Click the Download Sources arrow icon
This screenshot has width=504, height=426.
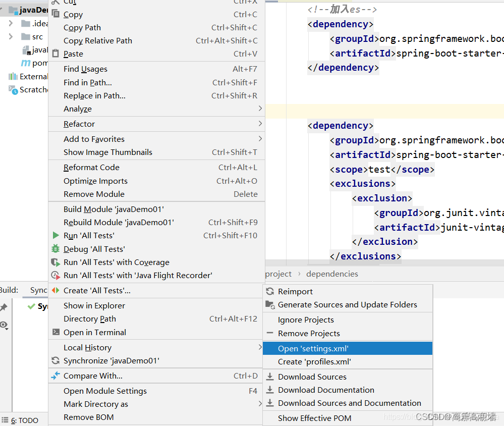click(270, 376)
